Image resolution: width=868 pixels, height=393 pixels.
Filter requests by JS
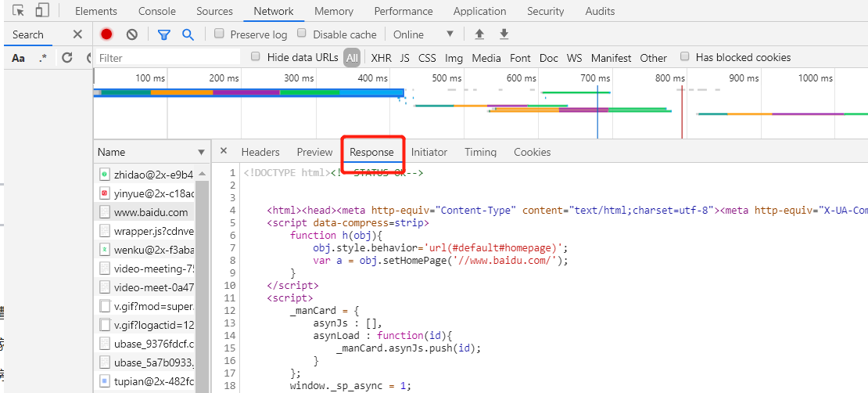[x=404, y=58]
